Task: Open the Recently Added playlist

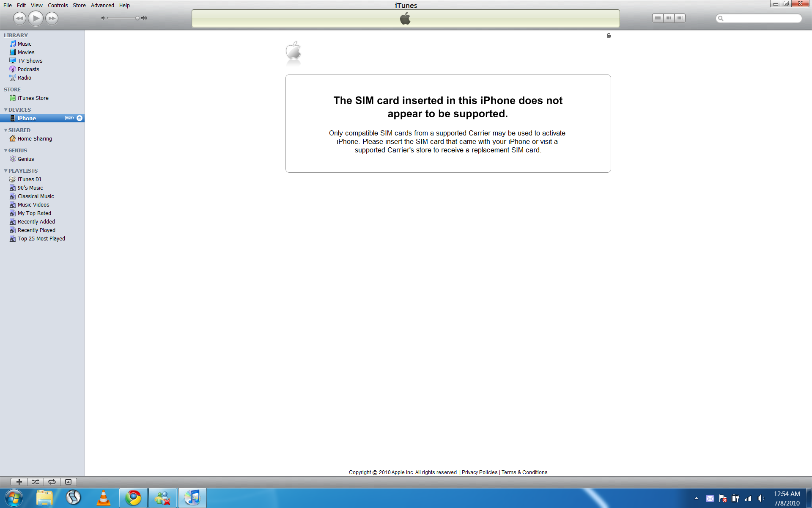Action: click(42, 221)
